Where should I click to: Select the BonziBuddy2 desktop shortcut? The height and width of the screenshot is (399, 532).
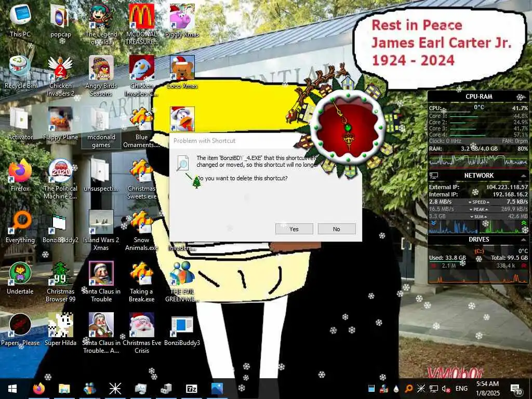60,227
